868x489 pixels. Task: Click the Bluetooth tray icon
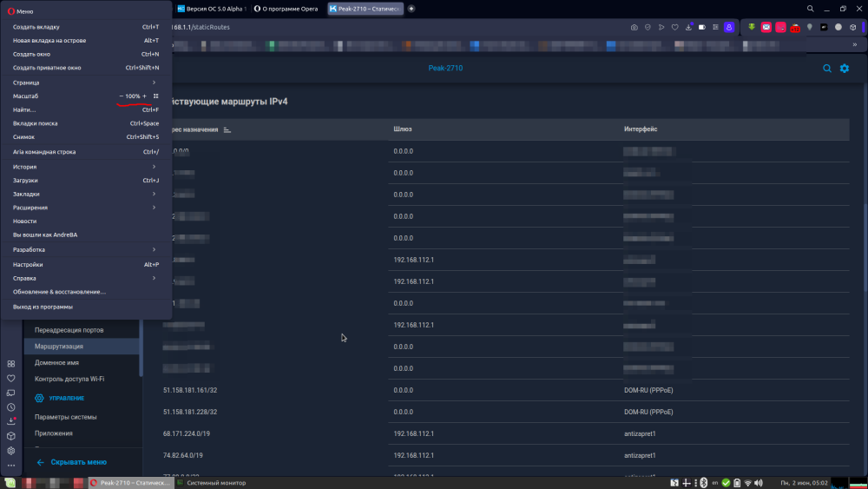pyautogui.click(x=704, y=483)
